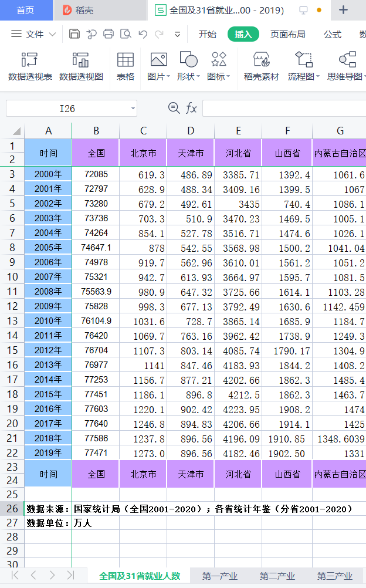The image size is (366, 588).
Task: Select the workbook tab 全国及31省就业
Action: click(226, 10)
